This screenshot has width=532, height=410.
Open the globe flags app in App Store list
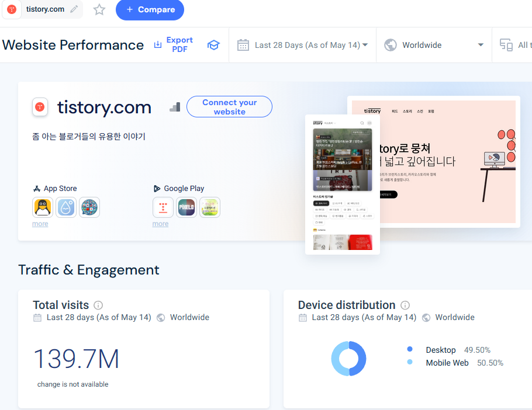pyautogui.click(x=89, y=207)
